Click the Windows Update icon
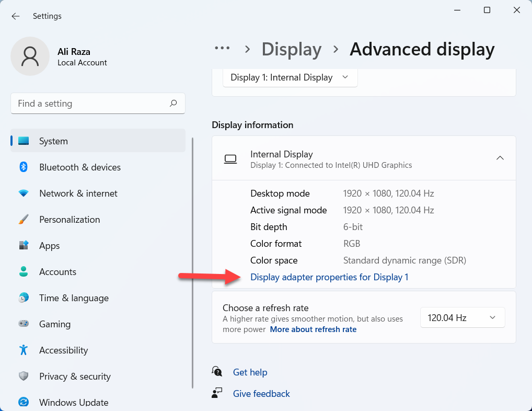 [24, 402]
